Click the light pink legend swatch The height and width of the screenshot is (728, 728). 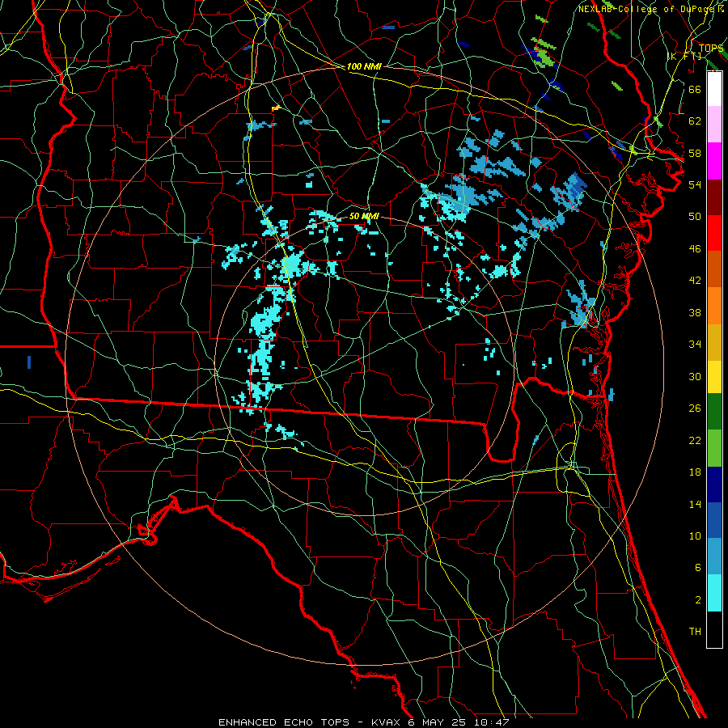(714, 125)
